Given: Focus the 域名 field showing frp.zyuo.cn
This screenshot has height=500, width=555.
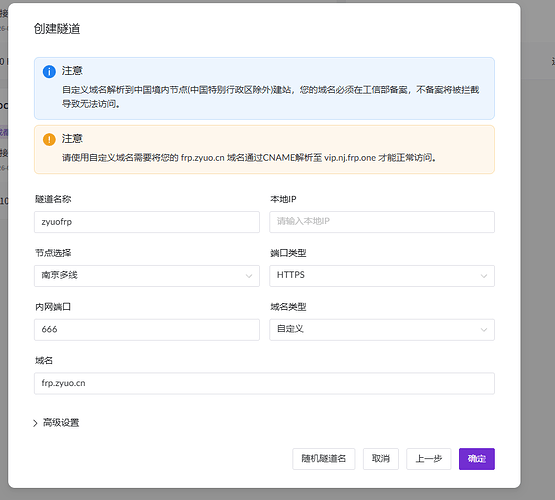Looking at the screenshot, I should [264, 383].
